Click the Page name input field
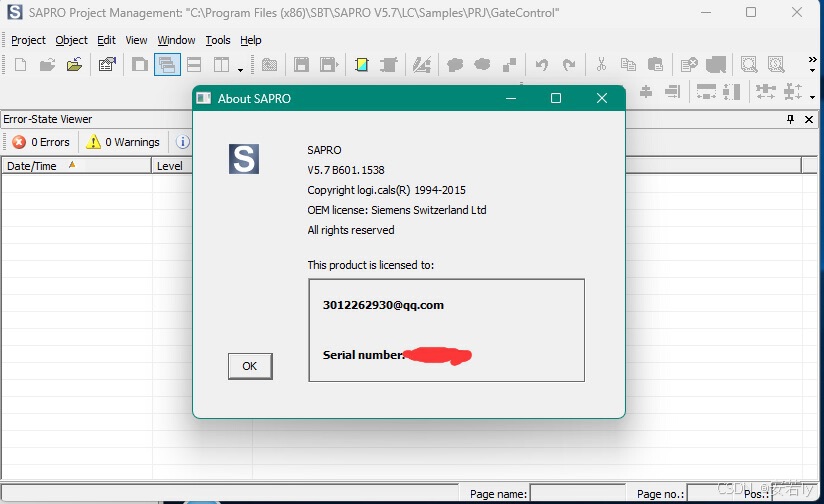The image size is (824, 504). [x=578, y=493]
